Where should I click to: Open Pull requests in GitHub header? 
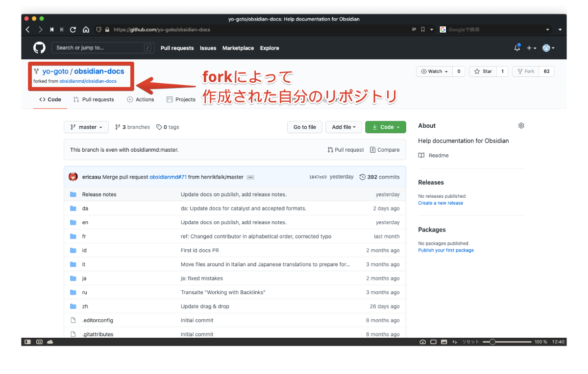coord(177,48)
